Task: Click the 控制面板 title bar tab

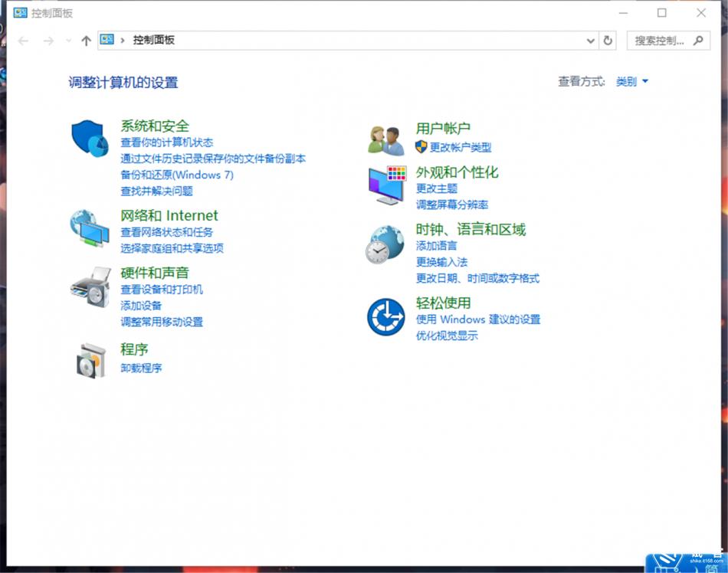Action: pos(44,12)
